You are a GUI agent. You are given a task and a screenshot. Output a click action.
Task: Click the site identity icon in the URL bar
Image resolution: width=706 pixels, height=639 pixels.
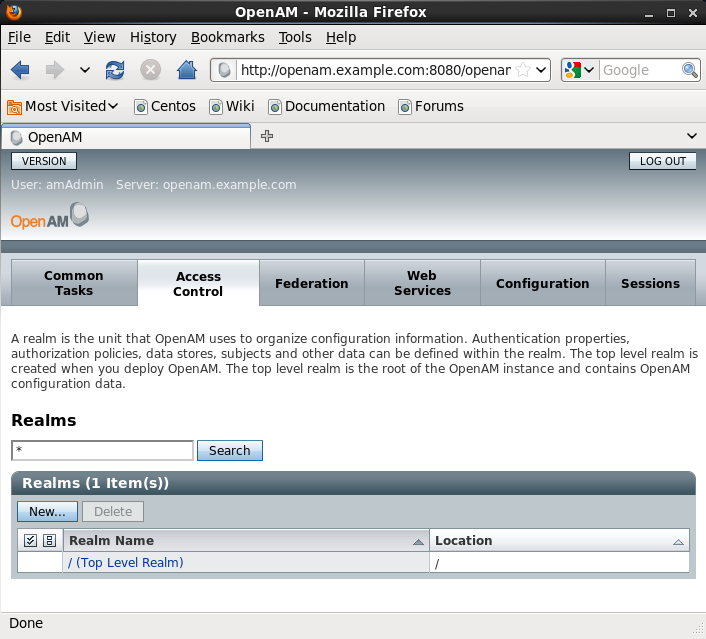tap(224, 70)
